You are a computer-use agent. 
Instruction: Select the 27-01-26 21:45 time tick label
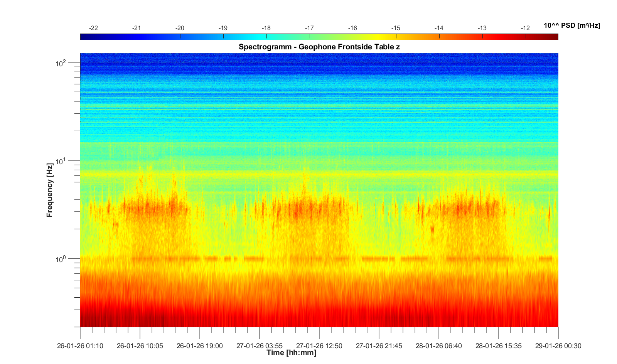click(x=379, y=346)
